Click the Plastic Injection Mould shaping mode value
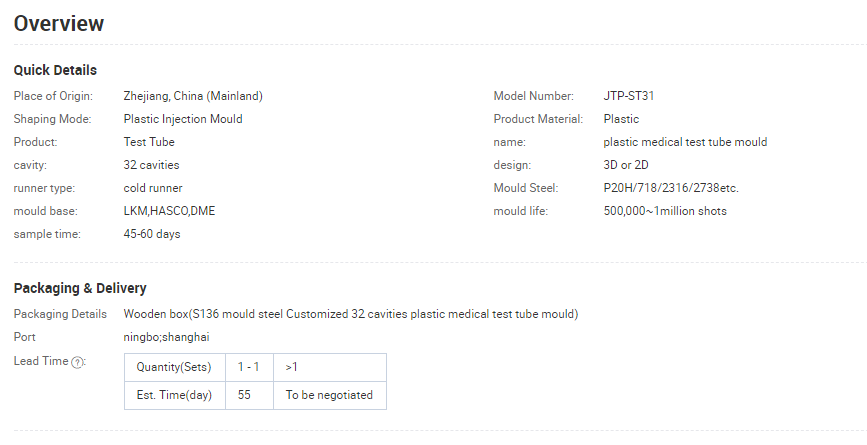Viewport: 867px width, 445px height. (x=183, y=119)
